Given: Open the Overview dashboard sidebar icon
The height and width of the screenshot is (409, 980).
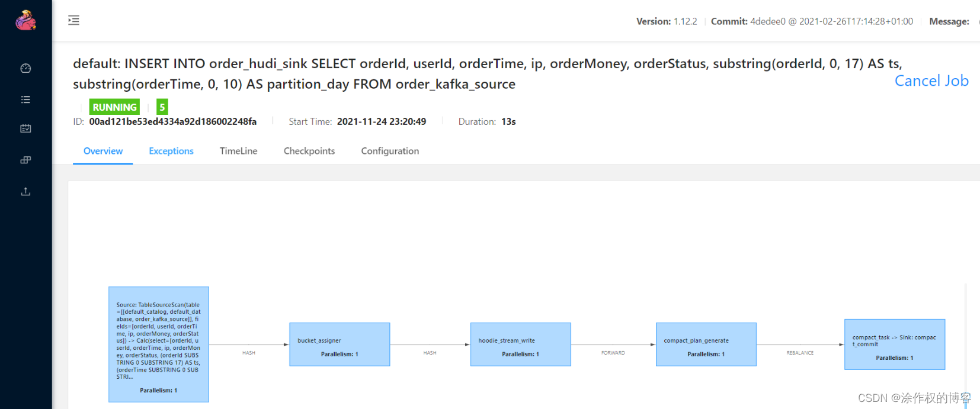Looking at the screenshot, I should 25,68.
